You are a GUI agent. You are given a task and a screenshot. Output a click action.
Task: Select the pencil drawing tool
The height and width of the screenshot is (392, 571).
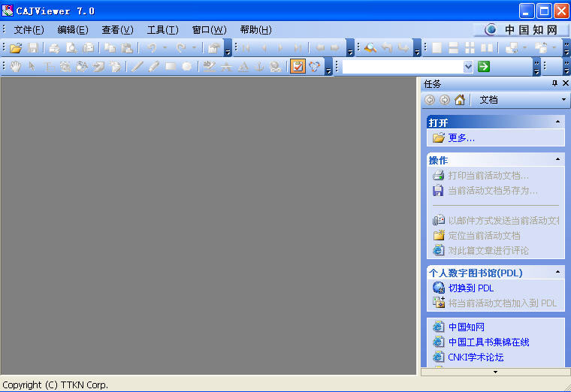[x=154, y=67]
